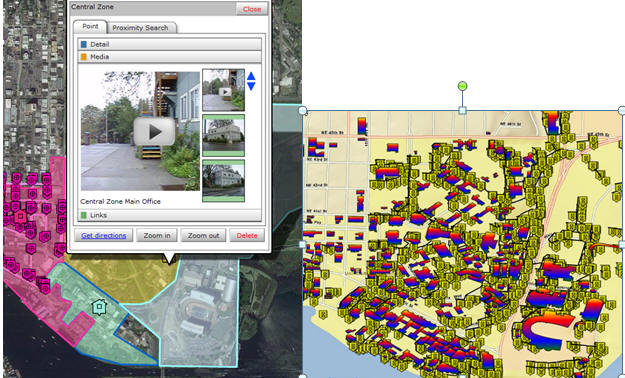Click the blue down arrow beside thumbnails

(x=251, y=86)
